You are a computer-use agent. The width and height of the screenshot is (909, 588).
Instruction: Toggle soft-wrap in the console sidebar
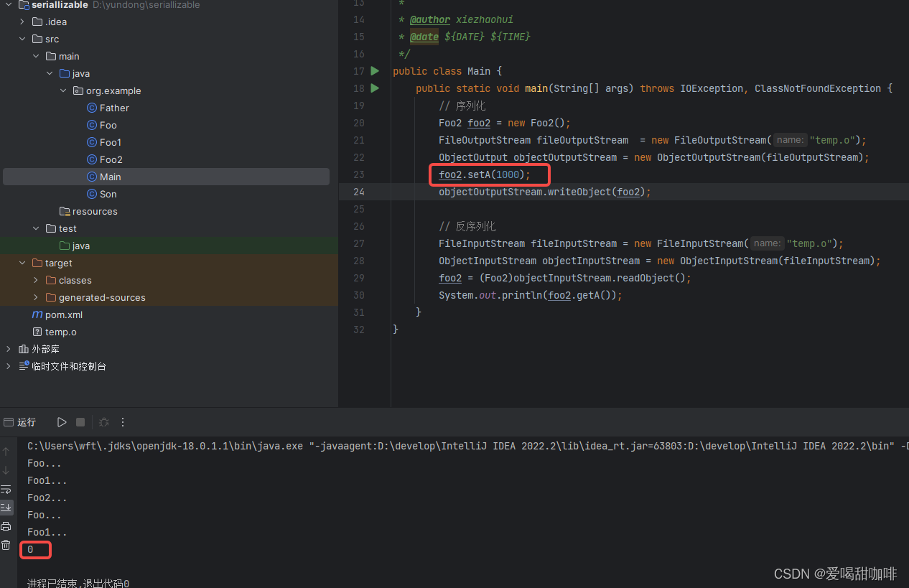coord(6,489)
